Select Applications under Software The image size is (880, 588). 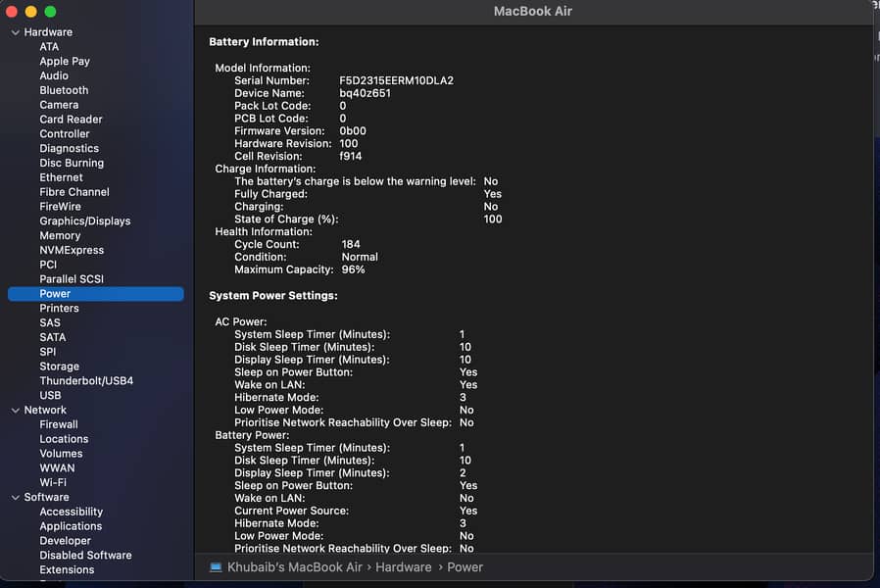click(x=71, y=526)
